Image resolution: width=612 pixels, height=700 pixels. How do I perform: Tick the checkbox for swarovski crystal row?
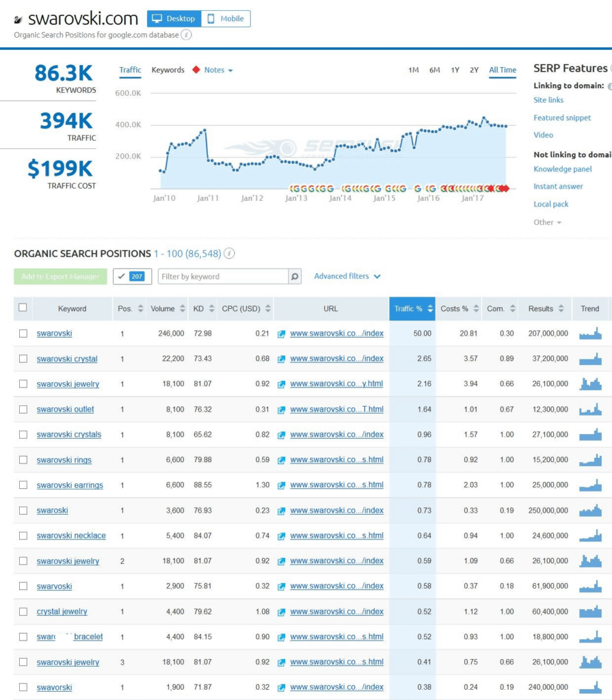(x=23, y=359)
